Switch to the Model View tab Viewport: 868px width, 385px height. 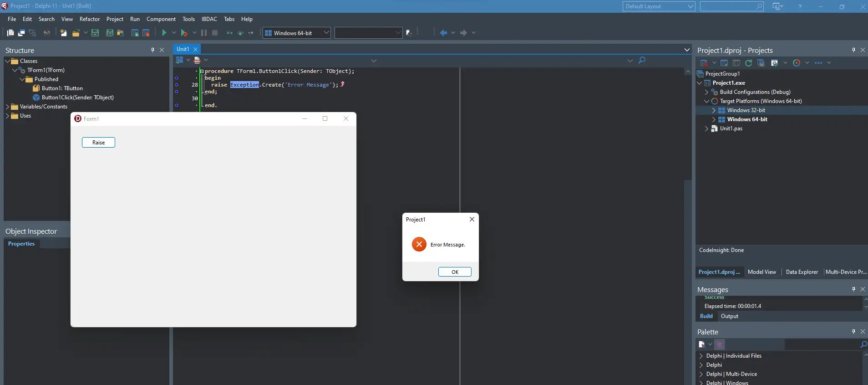pyautogui.click(x=761, y=272)
